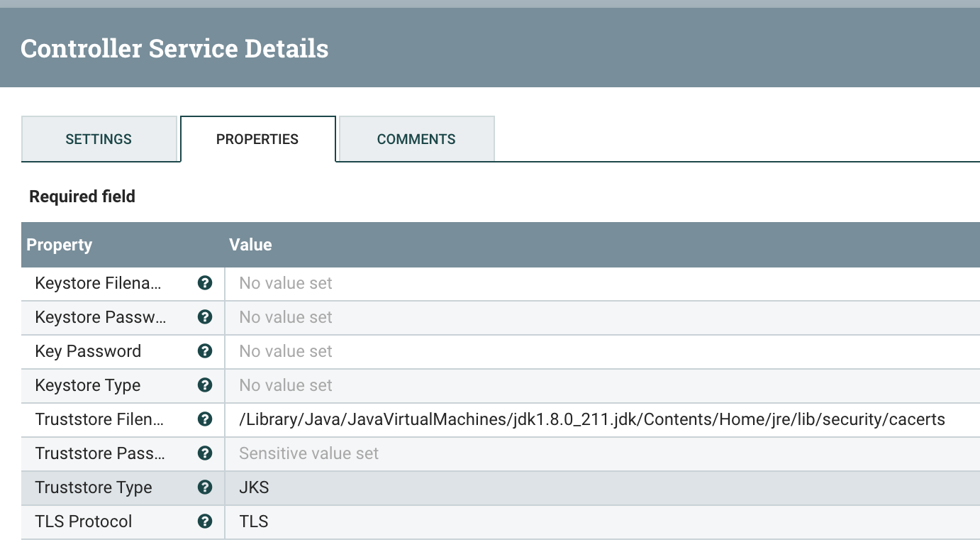Click help icon for Truststore Filename
The height and width of the screenshot is (552, 980).
click(205, 419)
